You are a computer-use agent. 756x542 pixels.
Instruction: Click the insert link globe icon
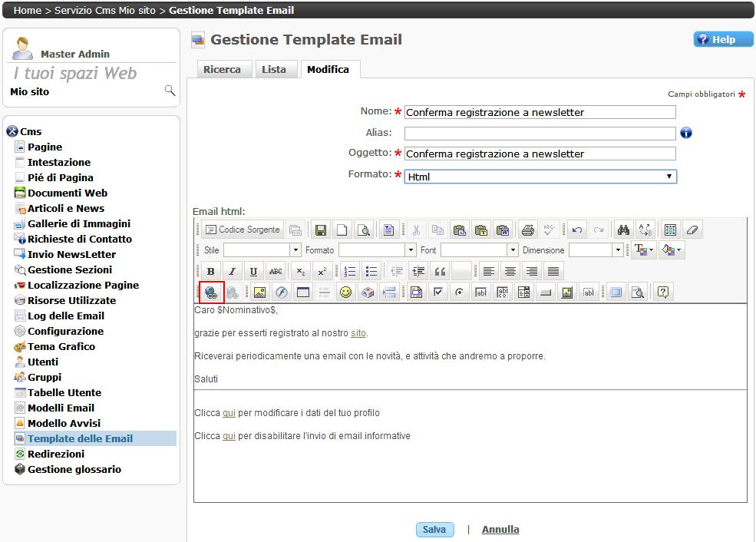click(x=211, y=292)
